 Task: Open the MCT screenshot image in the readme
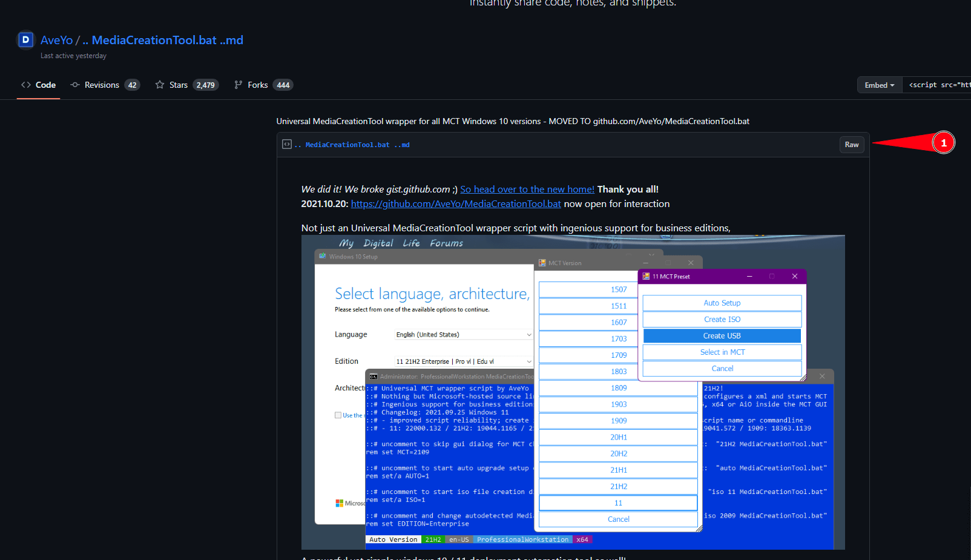pyautogui.click(x=573, y=392)
